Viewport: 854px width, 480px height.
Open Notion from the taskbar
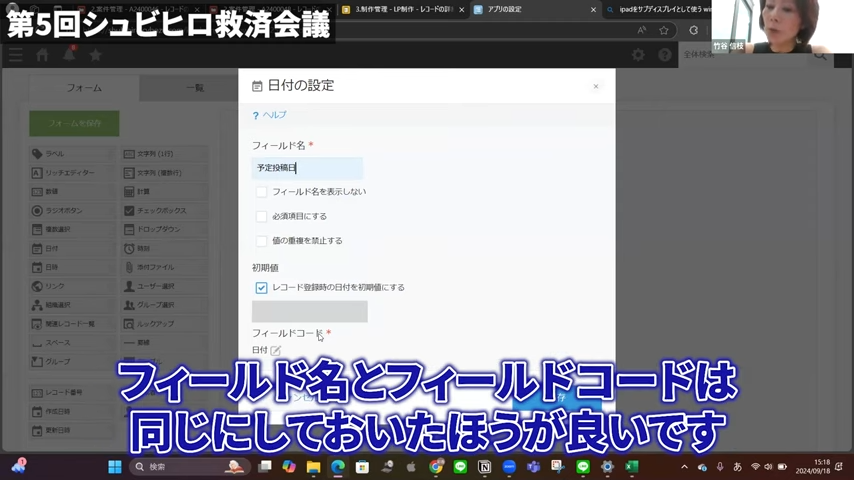(484, 467)
